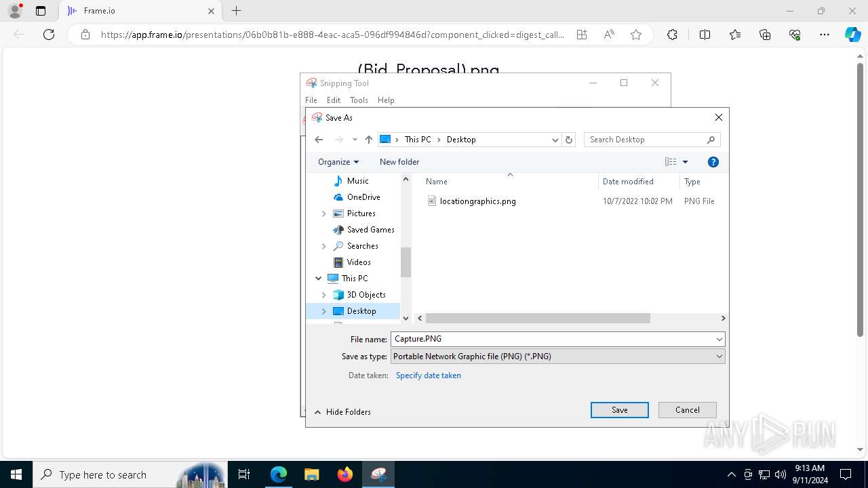Change view layout icon
The width and height of the screenshot is (868, 488).
tap(671, 162)
